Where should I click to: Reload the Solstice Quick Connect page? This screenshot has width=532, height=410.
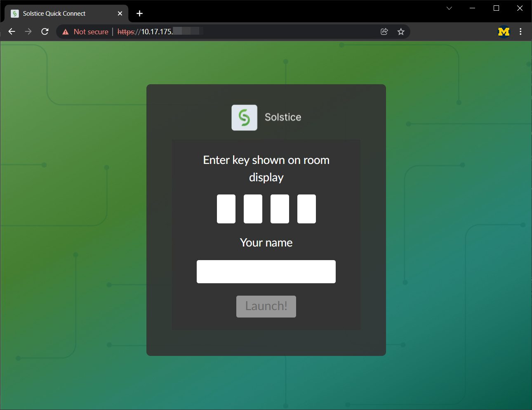coord(45,32)
